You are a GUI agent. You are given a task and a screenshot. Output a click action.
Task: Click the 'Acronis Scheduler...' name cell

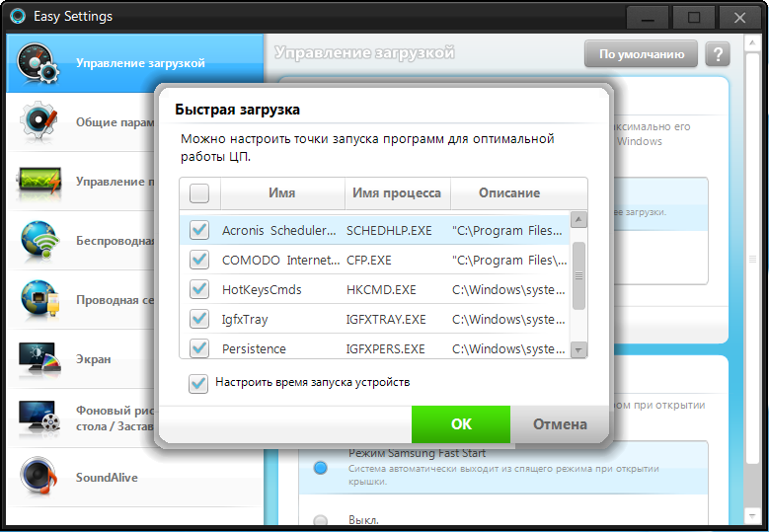pyautogui.click(x=279, y=230)
